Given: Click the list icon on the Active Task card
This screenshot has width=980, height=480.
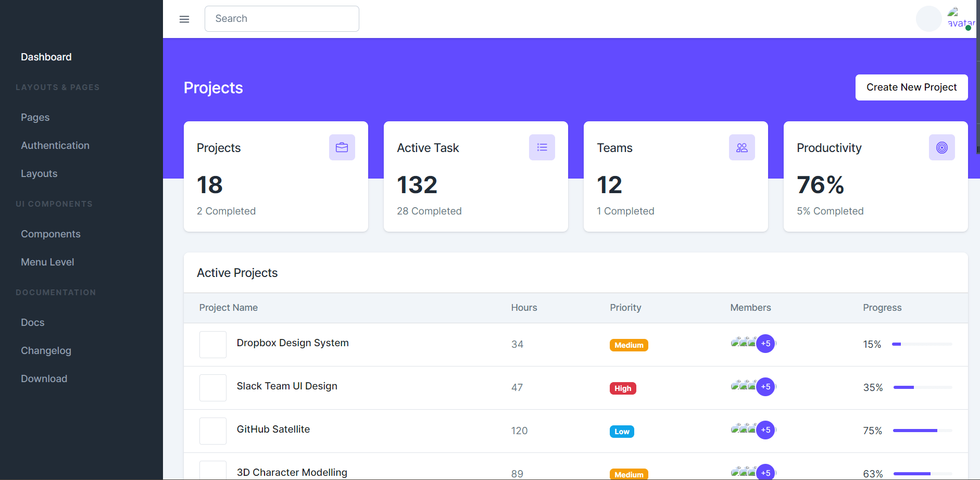Looking at the screenshot, I should click(542, 147).
